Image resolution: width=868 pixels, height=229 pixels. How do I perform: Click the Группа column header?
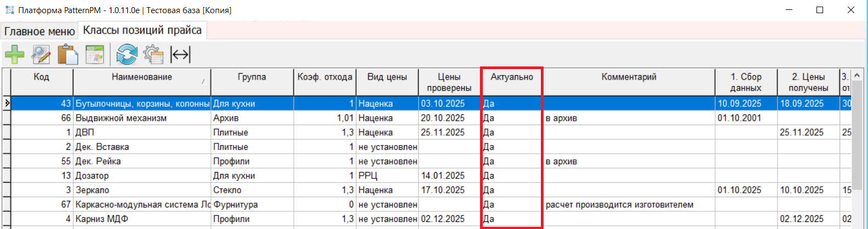(252, 77)
